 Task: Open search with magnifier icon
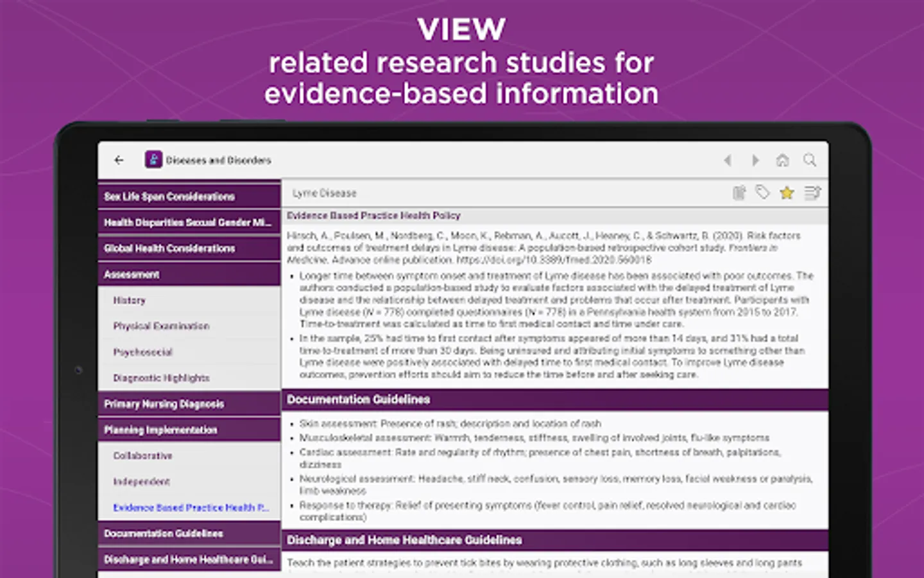point(810,160)
